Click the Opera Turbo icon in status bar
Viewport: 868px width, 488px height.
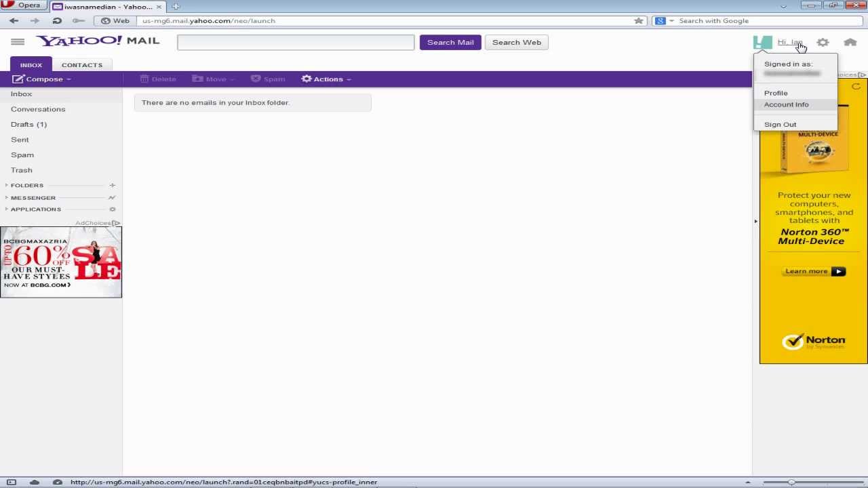point(58,482)
